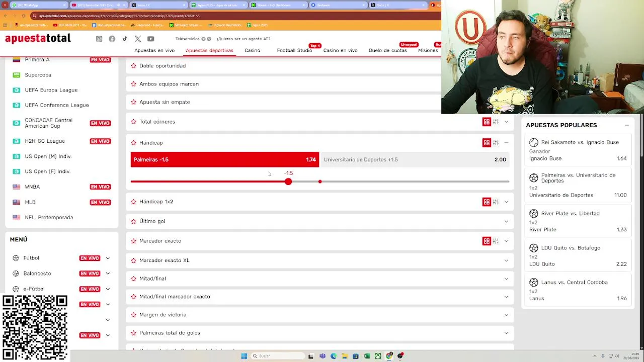644x362 pixels.
Task: Favorite the Doble oportunidad market star
Action: (133, 66)
